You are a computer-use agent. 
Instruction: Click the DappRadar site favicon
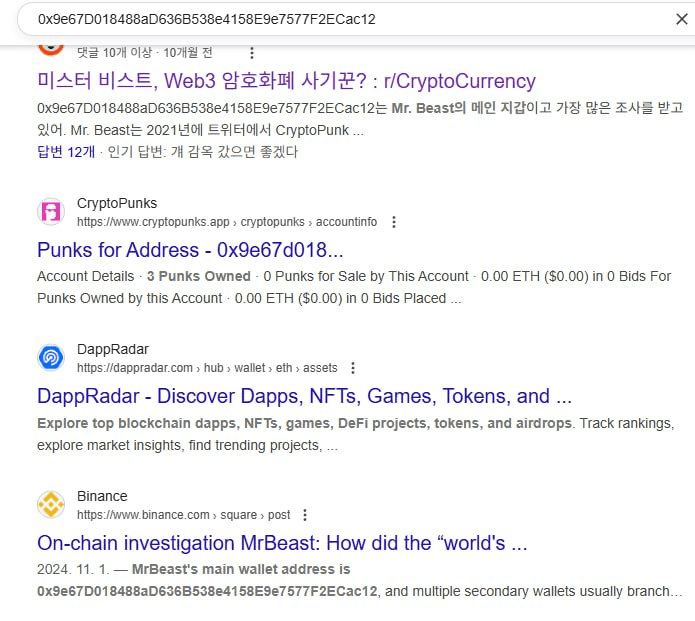pos(51,357)
